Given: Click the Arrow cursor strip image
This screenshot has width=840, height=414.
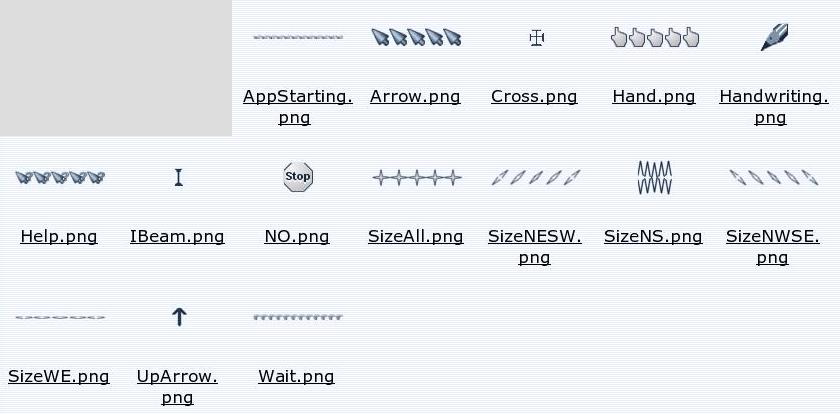Looking at the screenshot, I should 417,37.
